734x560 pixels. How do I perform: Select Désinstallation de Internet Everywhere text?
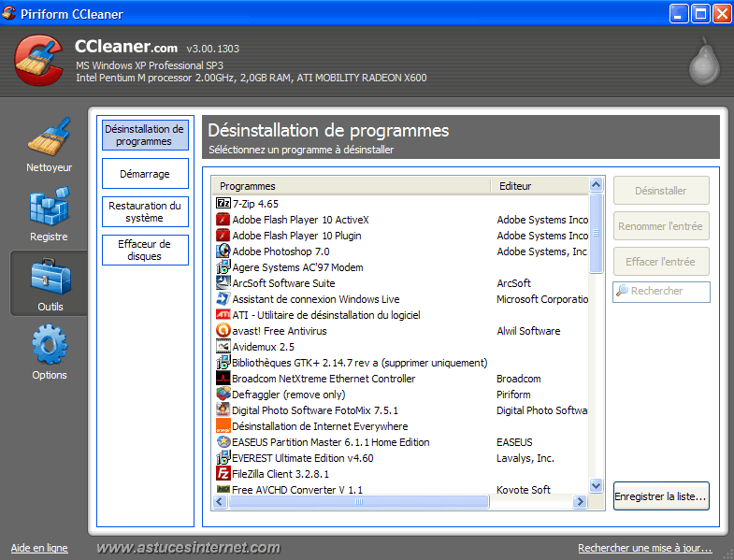[320, 426]
